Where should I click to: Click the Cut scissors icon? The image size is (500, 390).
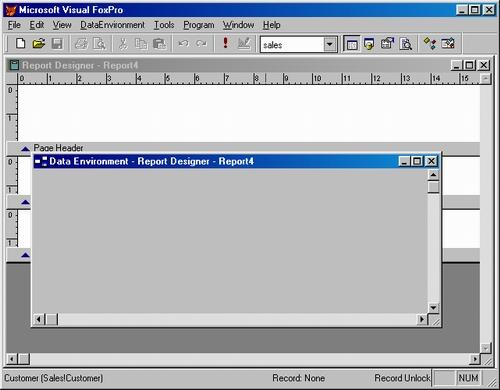coord(123,44)
